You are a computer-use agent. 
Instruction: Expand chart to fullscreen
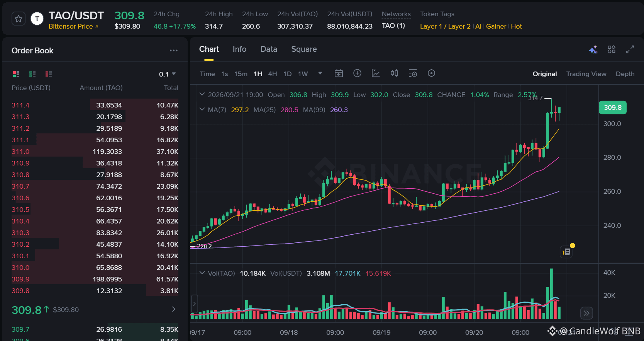pyautogui.click(x=630, y=49)
